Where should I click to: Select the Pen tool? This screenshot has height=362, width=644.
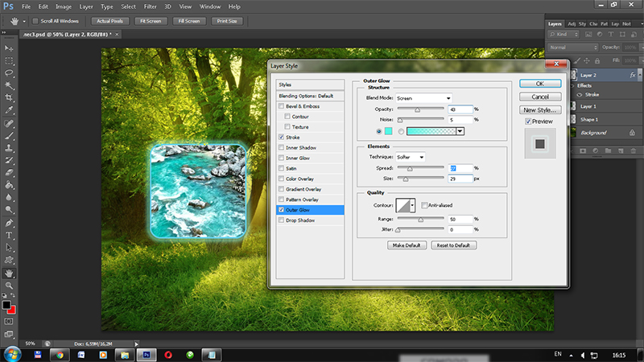pyautogui.click(x=9, y=224)
